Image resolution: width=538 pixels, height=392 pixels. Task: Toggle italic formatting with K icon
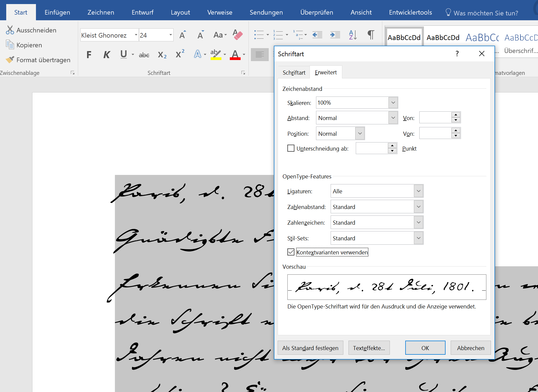pos(107,55)
